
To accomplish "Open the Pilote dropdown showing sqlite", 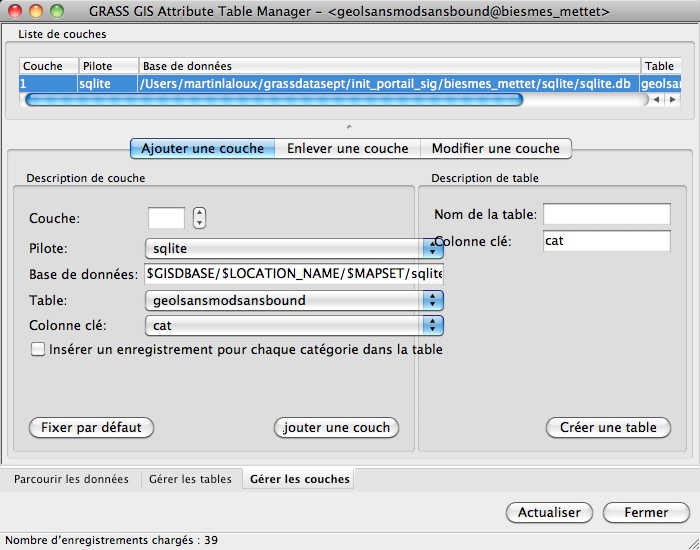I will click(x=294, y=248).
